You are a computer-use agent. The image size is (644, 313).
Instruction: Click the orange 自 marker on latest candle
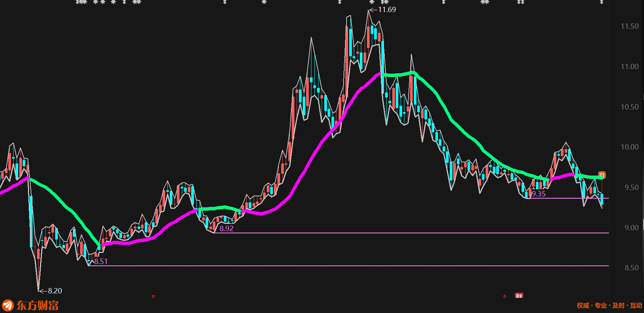[602, 175]
